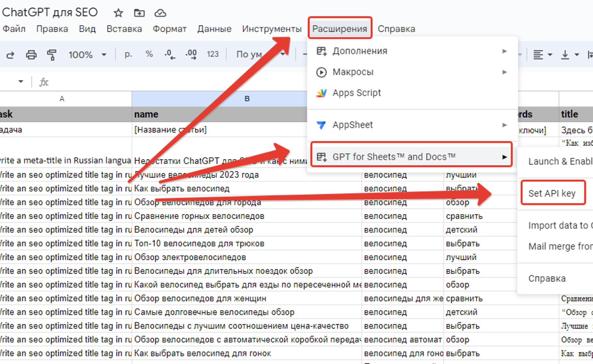Open the 123 number formats menu
The width and height of the screenshot is (593, 364).
[213, 54]
